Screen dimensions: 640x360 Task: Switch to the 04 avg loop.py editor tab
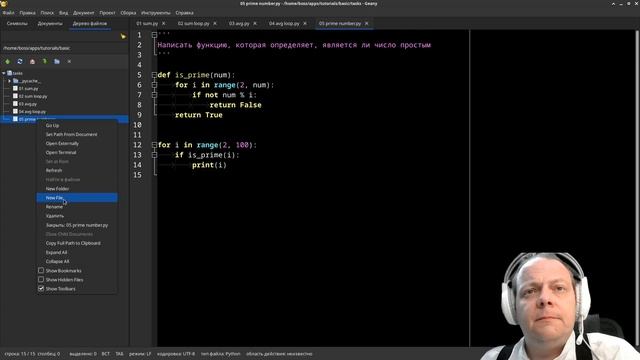[284, 24]
